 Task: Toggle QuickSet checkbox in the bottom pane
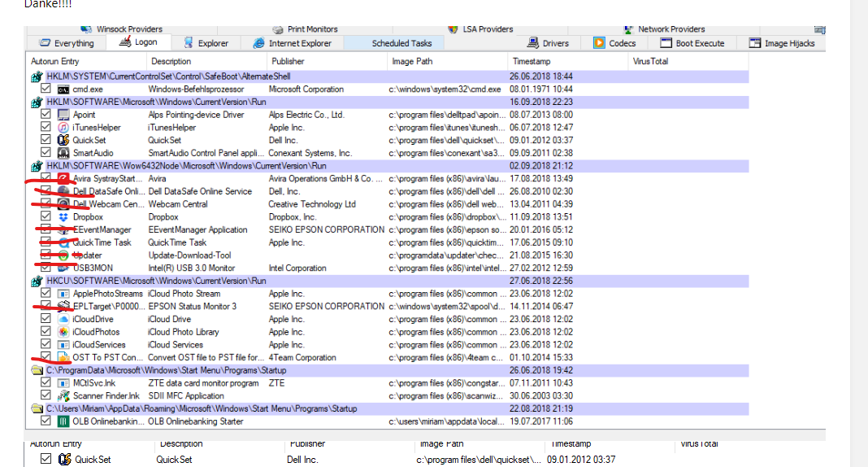click(46, 459)
